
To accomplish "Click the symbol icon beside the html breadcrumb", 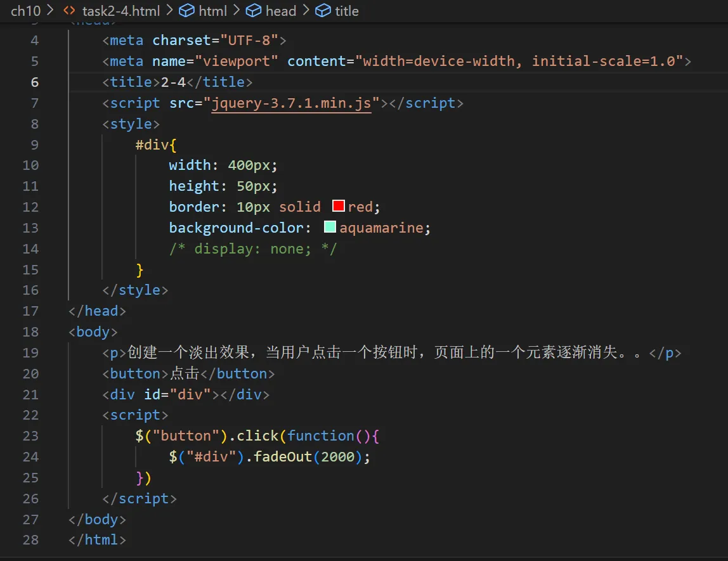I will (x=186, y=11).
